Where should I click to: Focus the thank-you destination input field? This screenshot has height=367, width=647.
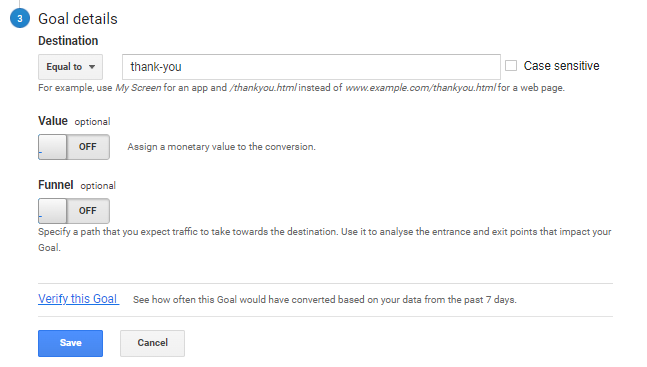click(x=311, y=67)
